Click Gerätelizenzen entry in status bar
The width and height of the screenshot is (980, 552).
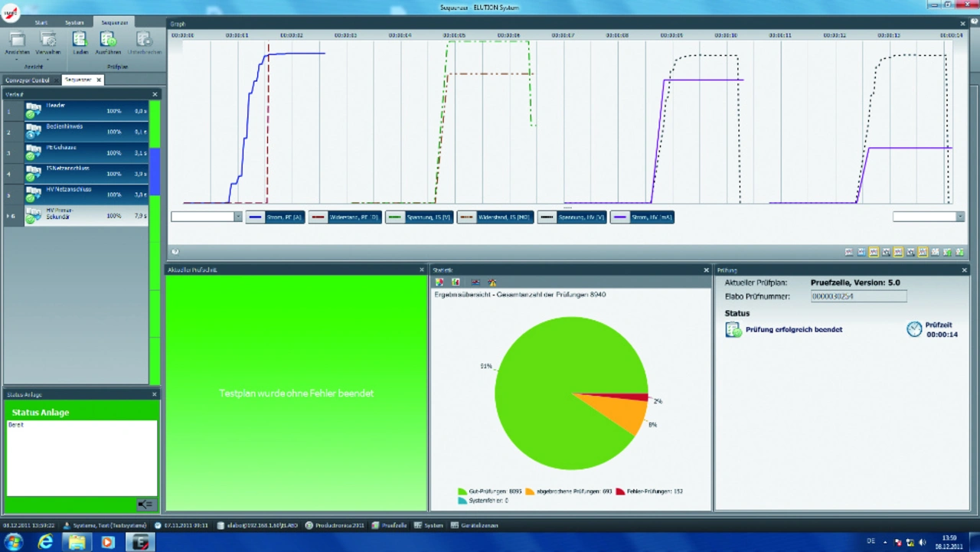475,525
